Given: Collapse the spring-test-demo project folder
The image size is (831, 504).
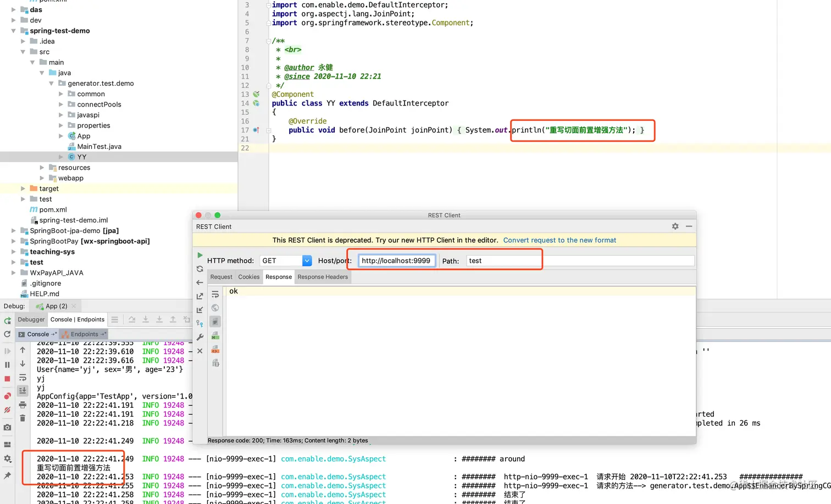Looking at the screenshot, I should click(x=14, y=31).
